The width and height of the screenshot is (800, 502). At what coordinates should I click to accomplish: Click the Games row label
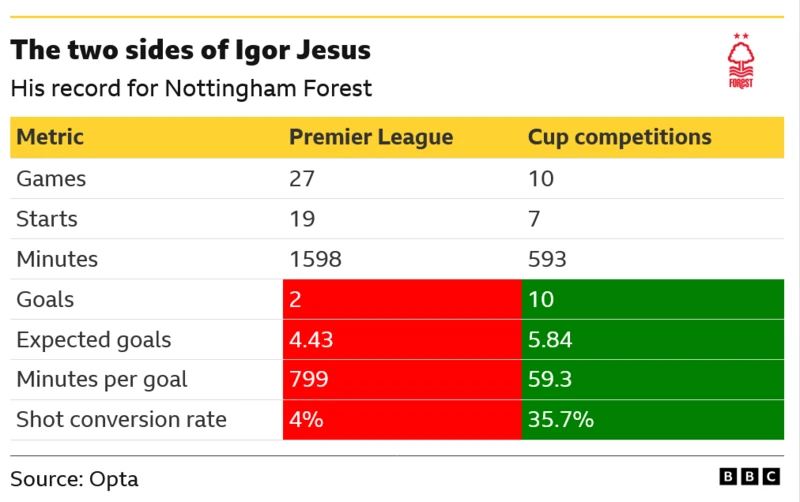(51, 179)
